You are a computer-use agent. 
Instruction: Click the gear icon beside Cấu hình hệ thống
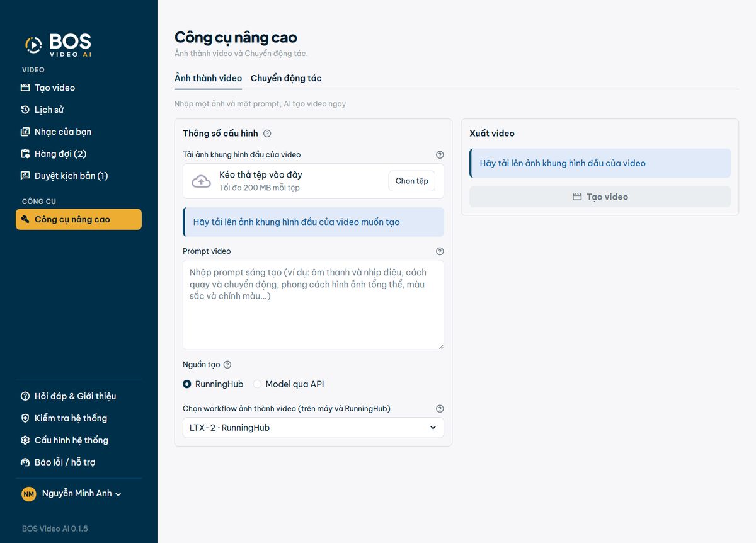click(x=25, y=440)
